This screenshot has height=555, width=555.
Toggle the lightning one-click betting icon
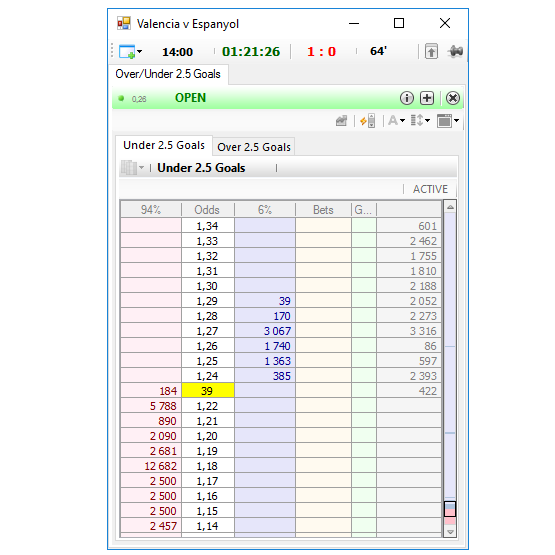[368, 121]
